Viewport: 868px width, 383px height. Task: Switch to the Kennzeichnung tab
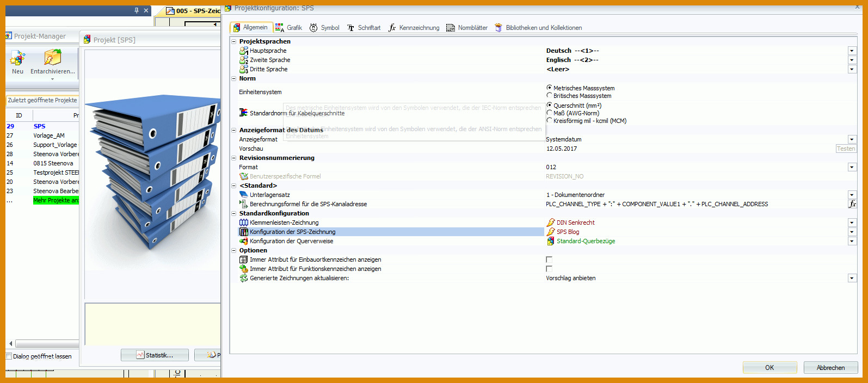[x=414, y=28]
